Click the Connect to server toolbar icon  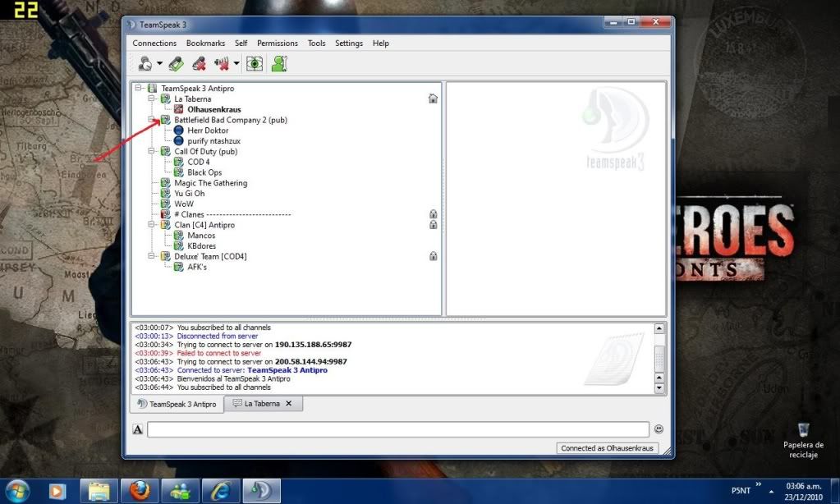[145, 64]
